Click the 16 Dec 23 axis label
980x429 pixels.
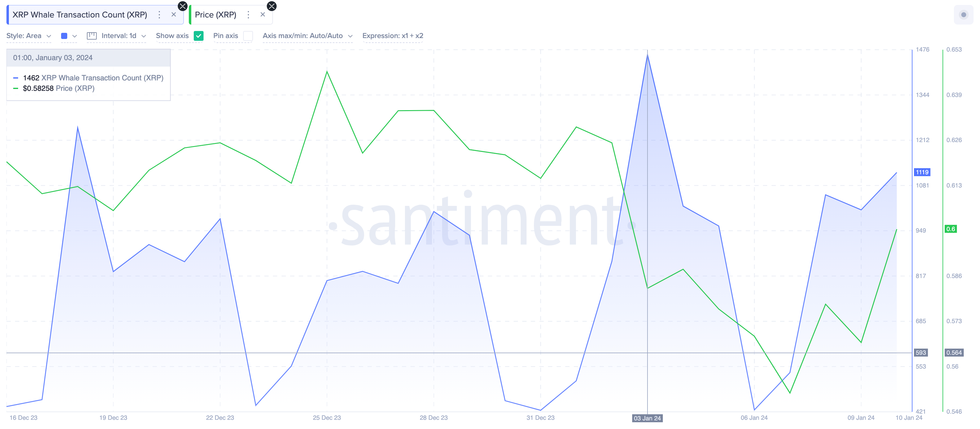click(x=24, y=418)
